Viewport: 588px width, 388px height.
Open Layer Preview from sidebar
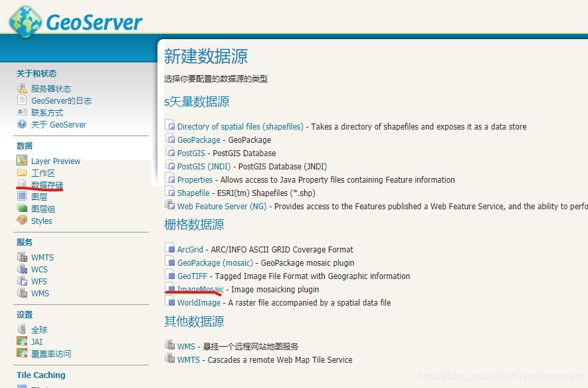56,161
